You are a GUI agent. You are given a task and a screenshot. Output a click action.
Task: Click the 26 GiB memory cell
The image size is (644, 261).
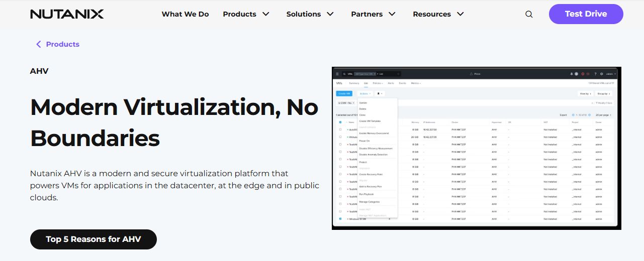coord(415,137)
